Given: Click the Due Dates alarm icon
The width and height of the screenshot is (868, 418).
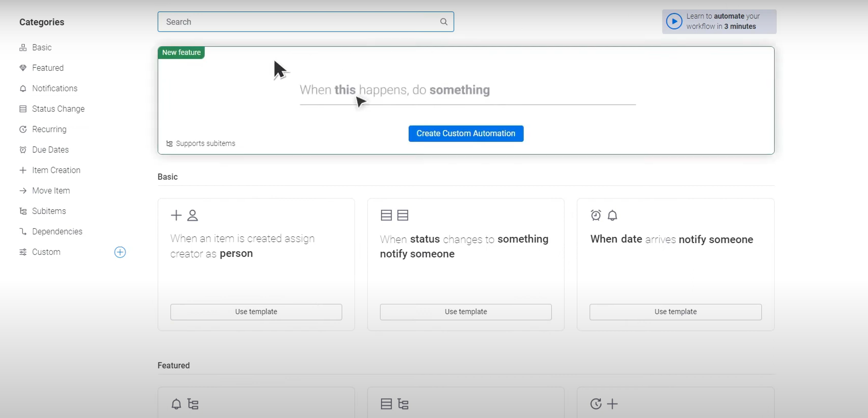Looking at the screenshot, I should coord(23,150).
